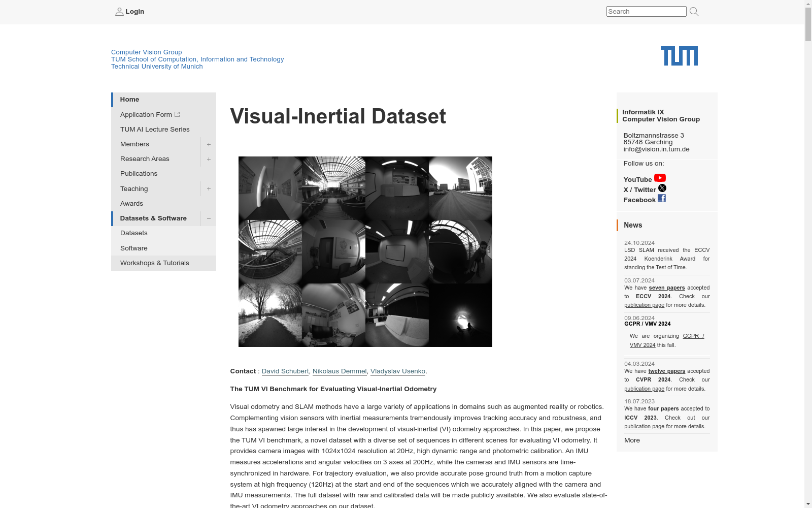This screenshot has width=812, height=508.
Task: Expand the Teaching submenu plus
Action: [209, 188]
